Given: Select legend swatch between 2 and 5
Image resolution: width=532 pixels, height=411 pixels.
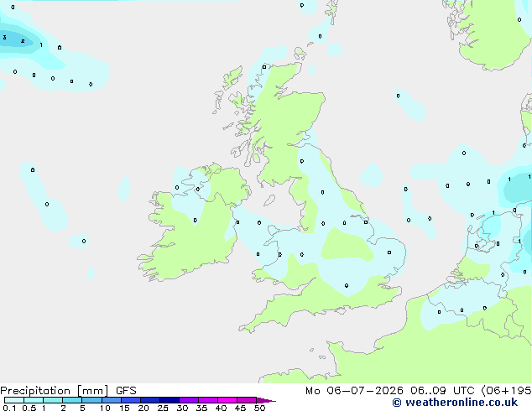Looking at the screenshot, I should pyautogui.click(x=72, y=400).
